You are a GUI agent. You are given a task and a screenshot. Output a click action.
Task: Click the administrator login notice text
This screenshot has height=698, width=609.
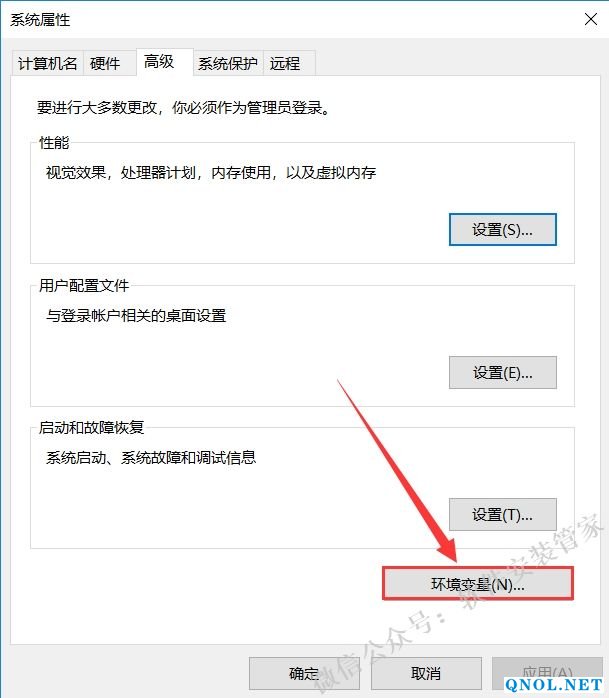pyautogui.click(x=183, y=108)
